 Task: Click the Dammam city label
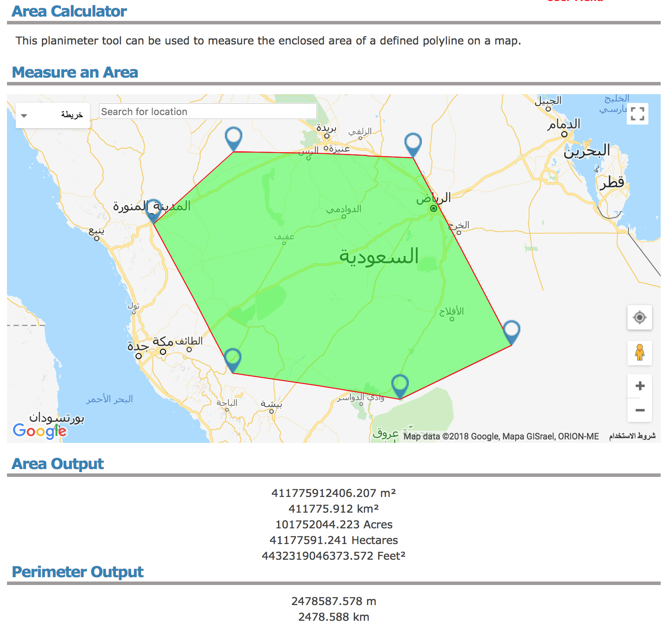click(x=564, y=124)
